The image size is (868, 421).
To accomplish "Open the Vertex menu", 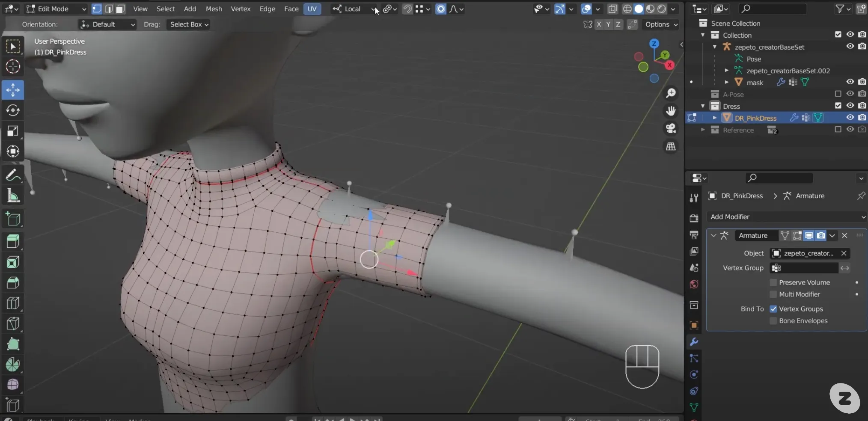I will click(241, 9).
